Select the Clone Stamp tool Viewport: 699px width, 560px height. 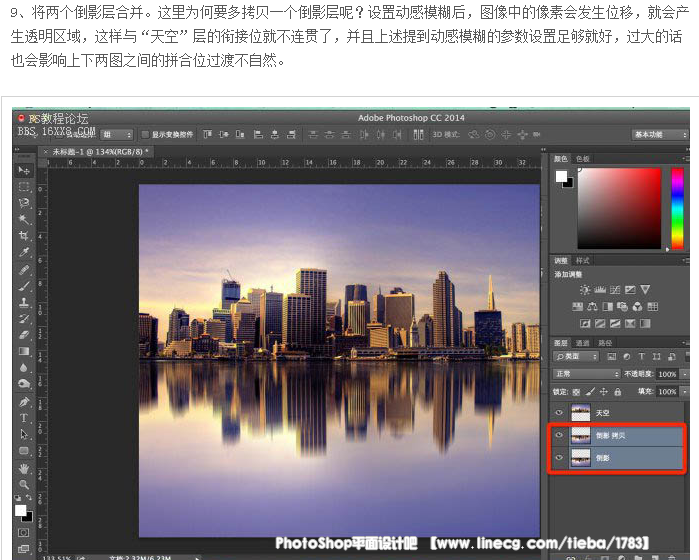pyautogui.click(x=24, y=302)
